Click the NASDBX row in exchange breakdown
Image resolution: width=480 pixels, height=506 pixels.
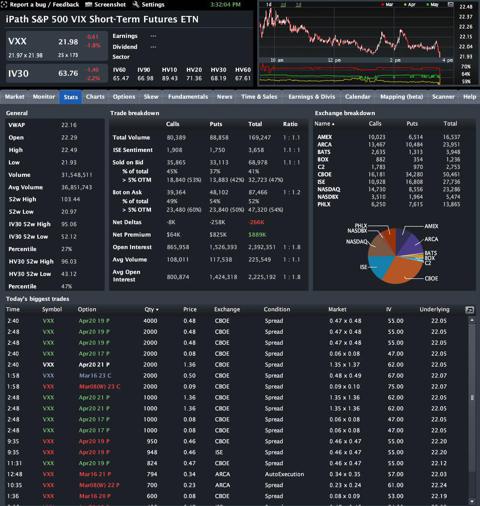[388, 197]
